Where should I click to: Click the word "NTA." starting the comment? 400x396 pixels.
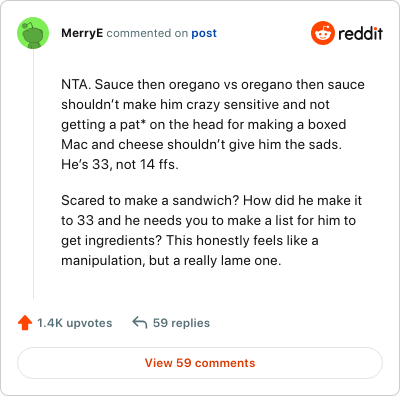[76, 85]
